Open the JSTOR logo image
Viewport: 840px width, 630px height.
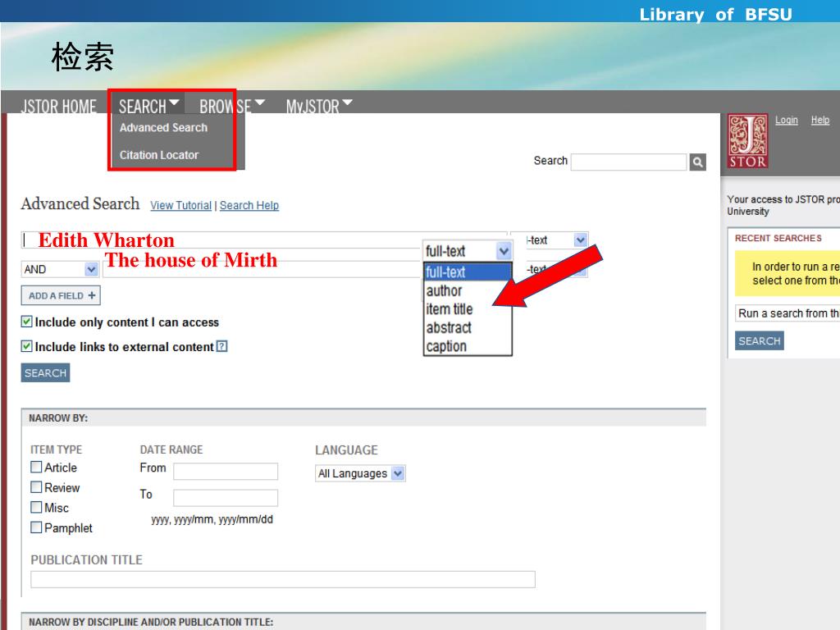click(747, 141)
